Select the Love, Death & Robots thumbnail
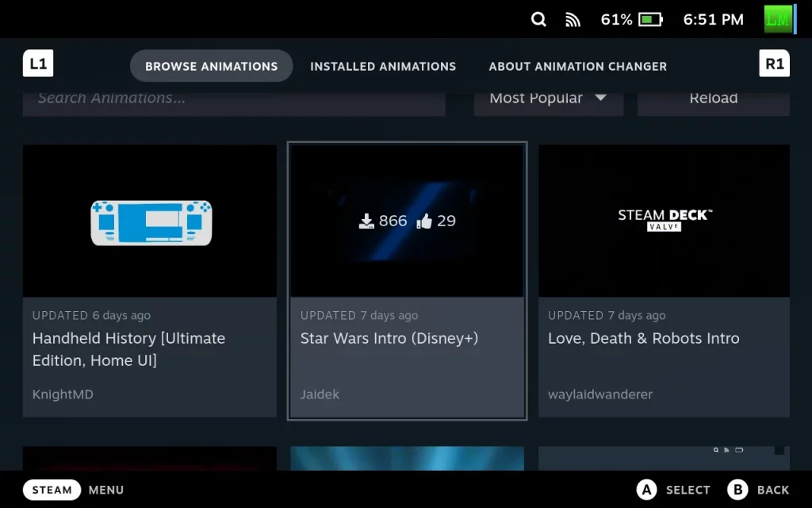This screenshot has width=812, height=508. [x=664, y=221]
